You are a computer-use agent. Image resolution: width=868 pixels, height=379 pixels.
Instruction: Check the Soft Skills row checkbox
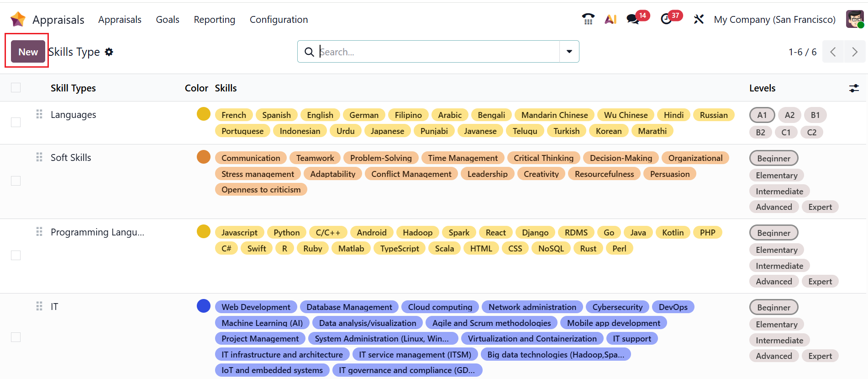coord(16,181)
